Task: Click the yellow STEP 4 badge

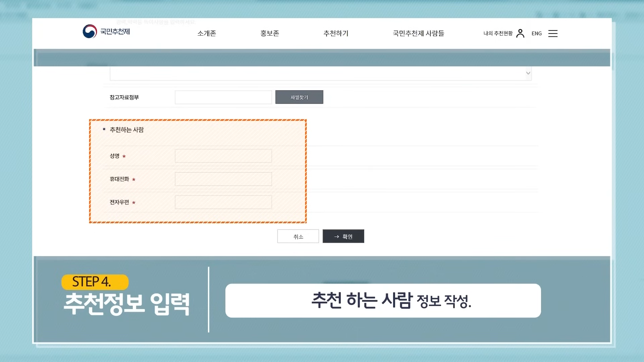Action: [x=95, y=282]
